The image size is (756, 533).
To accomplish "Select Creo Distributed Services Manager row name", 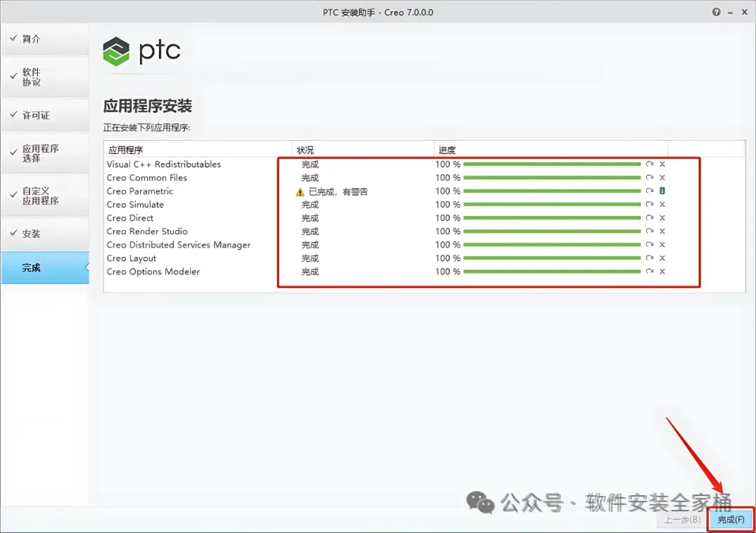I will coord(178,245).
